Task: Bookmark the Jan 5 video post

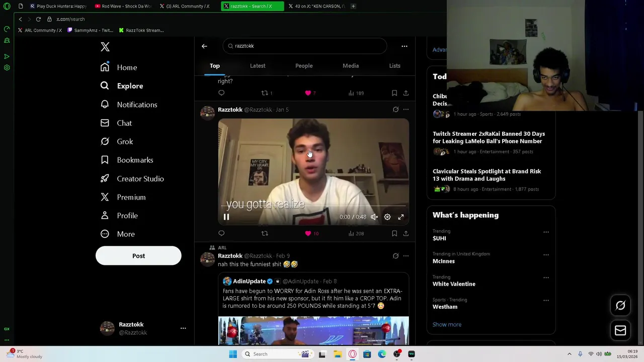Action: tap(394, 233)
